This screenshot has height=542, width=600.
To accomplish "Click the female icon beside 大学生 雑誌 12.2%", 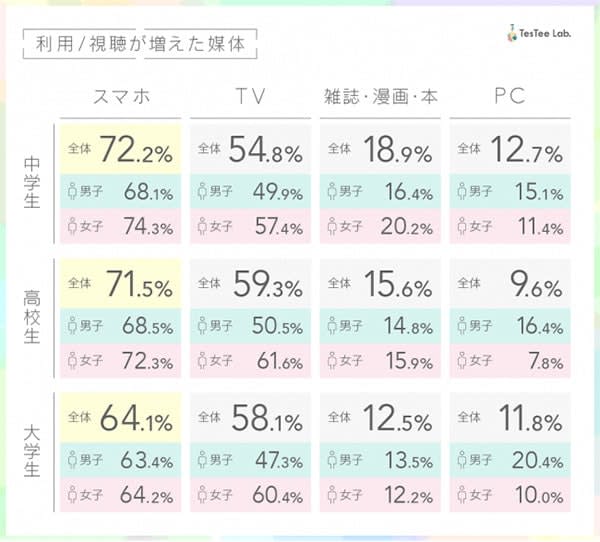I will point(332,495).
